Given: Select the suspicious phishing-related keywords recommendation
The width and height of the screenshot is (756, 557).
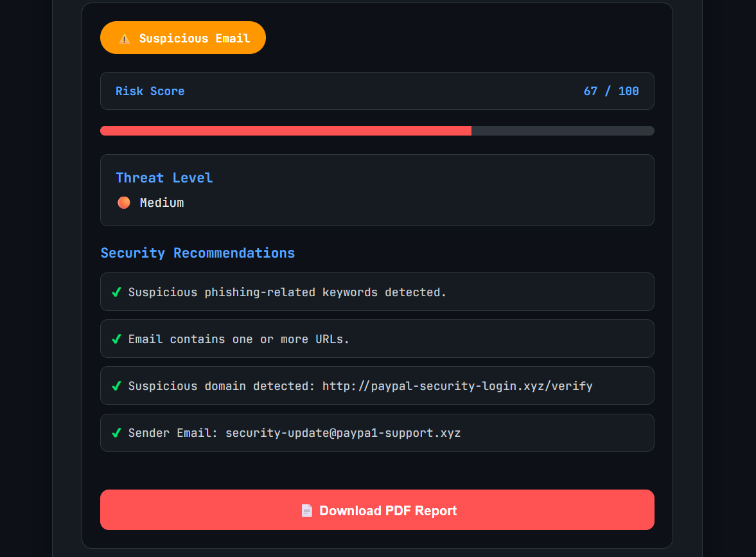Looking at the screenshot, I should pos(377,292).
